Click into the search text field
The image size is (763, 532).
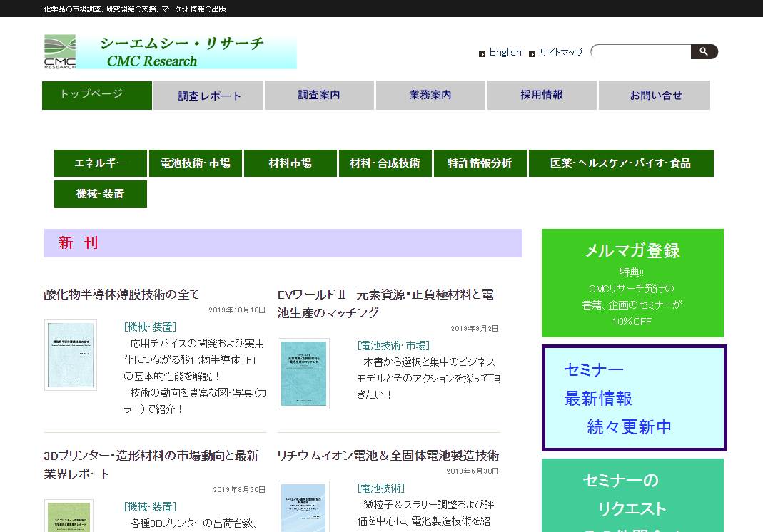click(641, 52)
